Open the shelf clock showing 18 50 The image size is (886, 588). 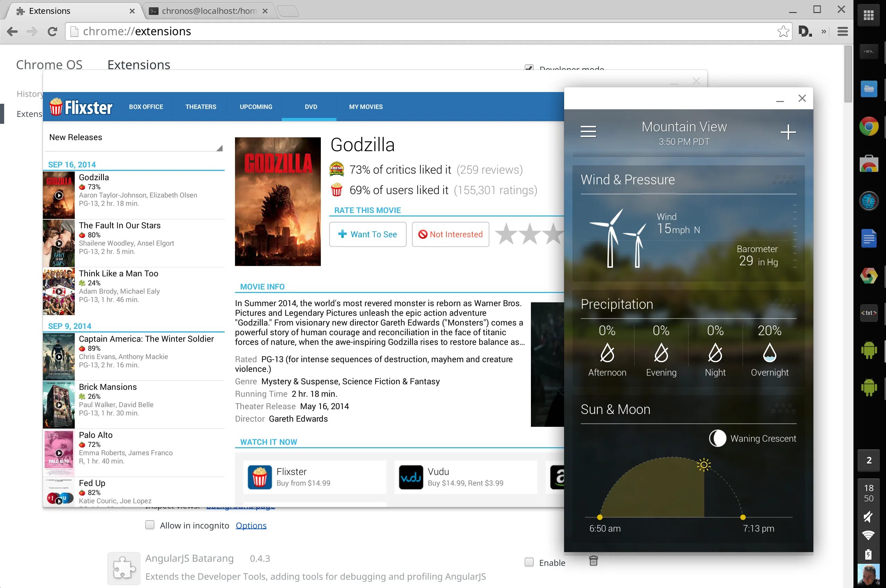(x=869, y=493)
